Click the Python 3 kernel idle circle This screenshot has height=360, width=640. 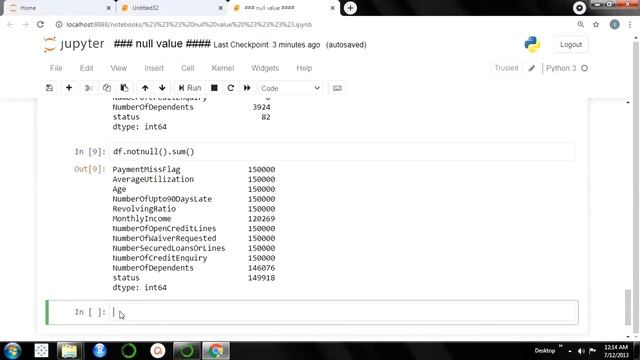click(x=584, y=68)
